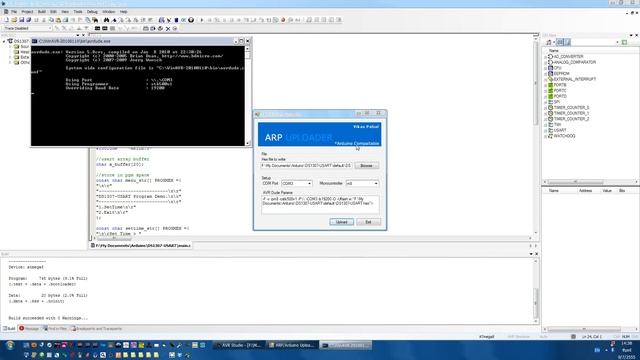
Task: Expand AD_CONVERTER node in I/O View
Action: coord(545,57)
